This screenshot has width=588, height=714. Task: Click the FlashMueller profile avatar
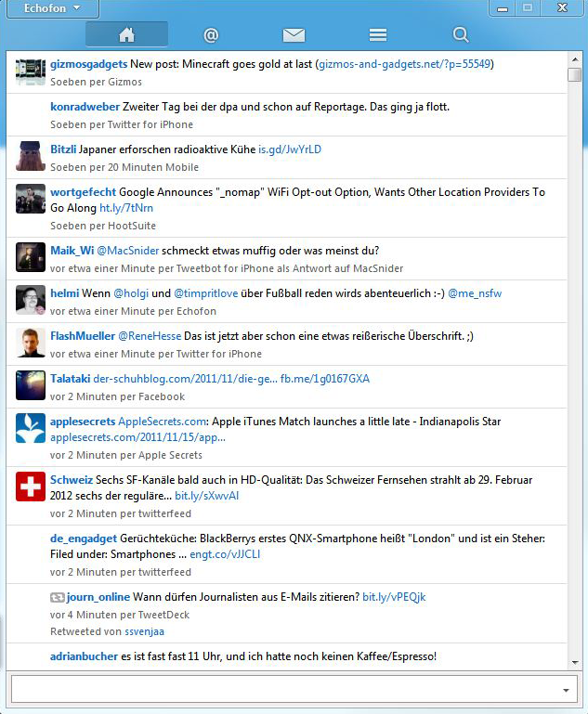[x=31, y=343]
